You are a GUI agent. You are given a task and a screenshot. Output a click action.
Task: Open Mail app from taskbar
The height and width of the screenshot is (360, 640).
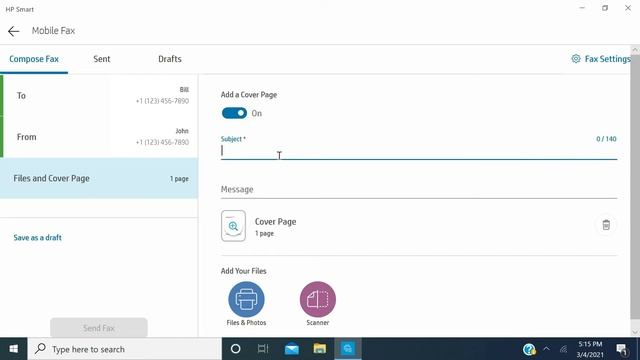[291, 349]
